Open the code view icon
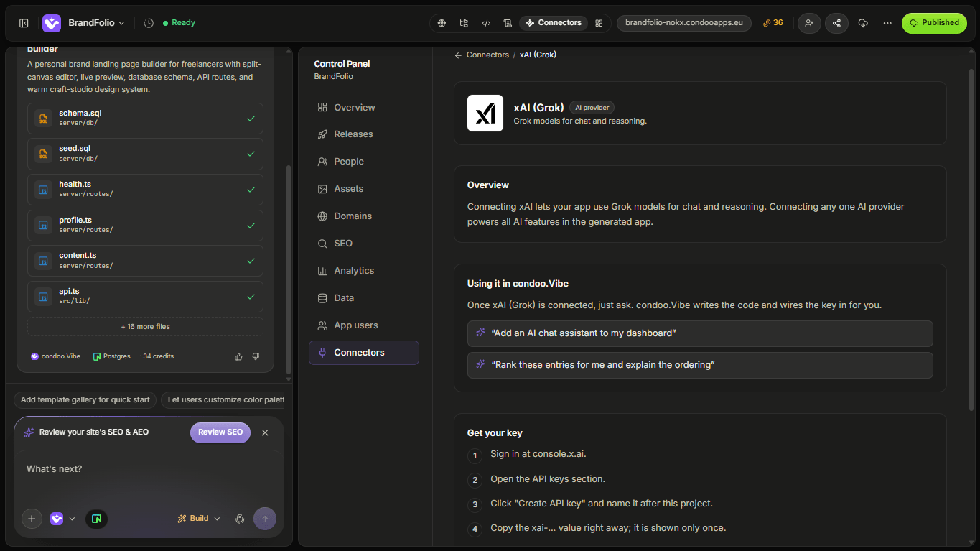 (x=486, y=23)
